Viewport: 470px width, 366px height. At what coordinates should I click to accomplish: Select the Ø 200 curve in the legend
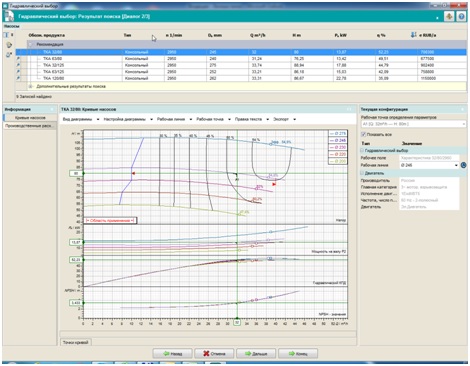338,161
